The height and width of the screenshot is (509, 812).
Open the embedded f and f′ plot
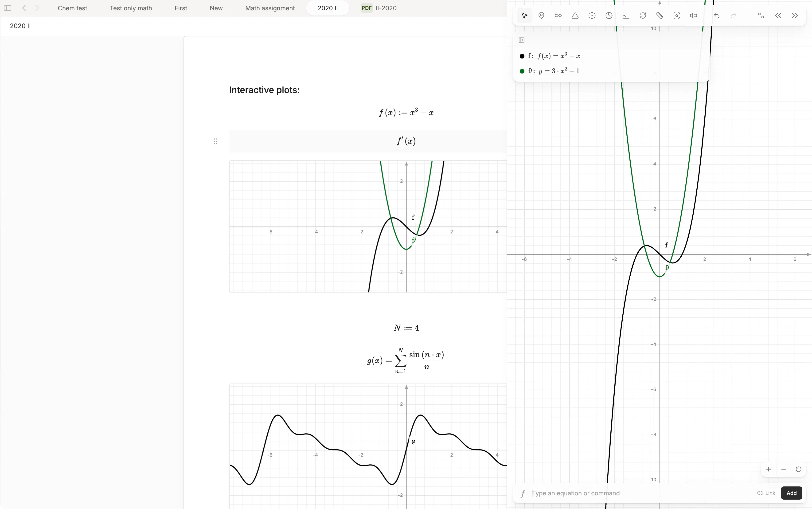pyautogui.click(x=368, y=227)
